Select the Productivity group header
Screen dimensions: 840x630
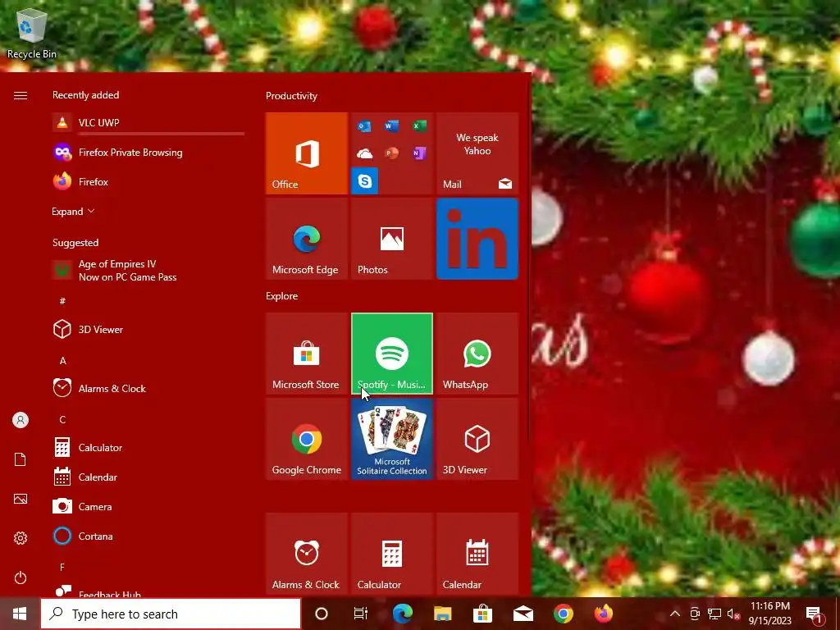[x=291, y=96]
